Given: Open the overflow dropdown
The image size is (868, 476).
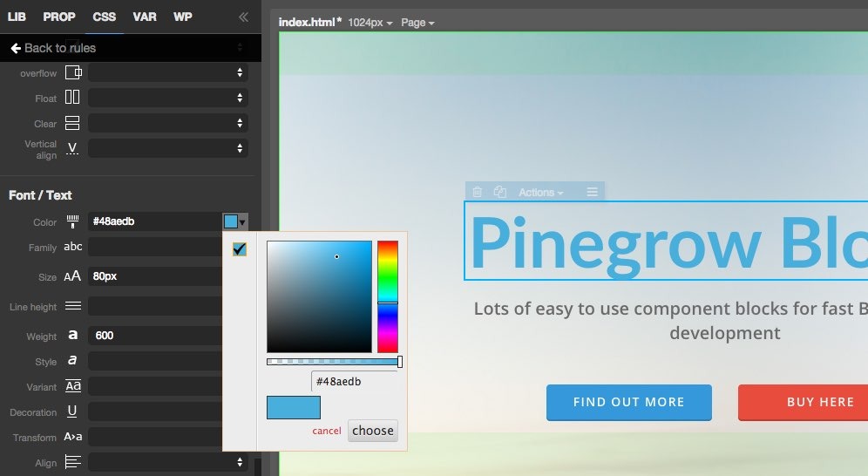Looking at the screenshot, I should click(x=167, y=72).
